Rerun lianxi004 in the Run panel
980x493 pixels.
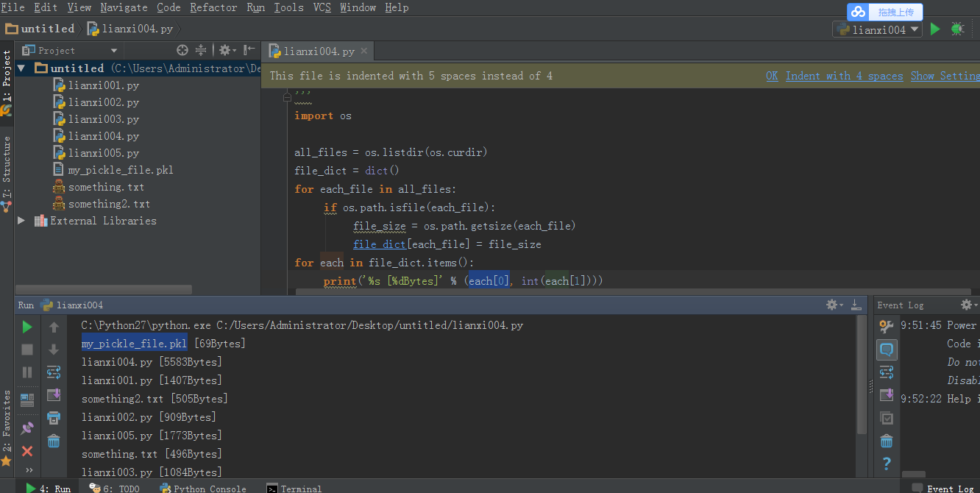[x=27, y=327]
